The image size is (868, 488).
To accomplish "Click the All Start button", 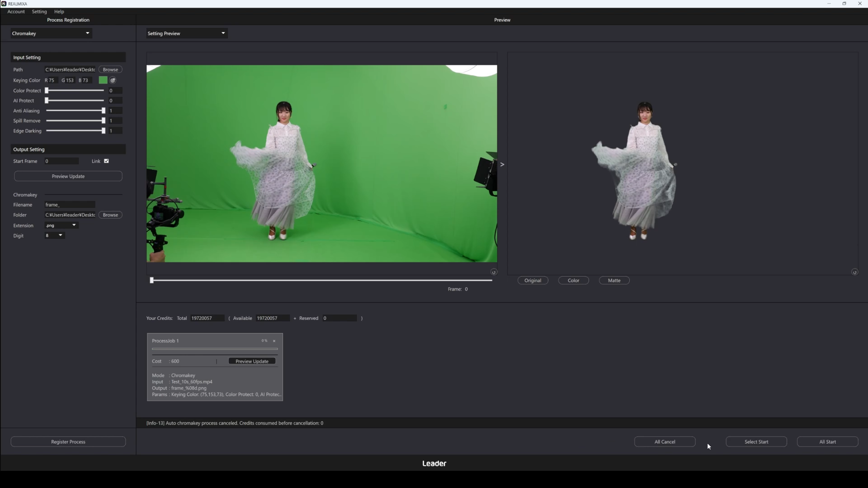I will coord(827,442).
